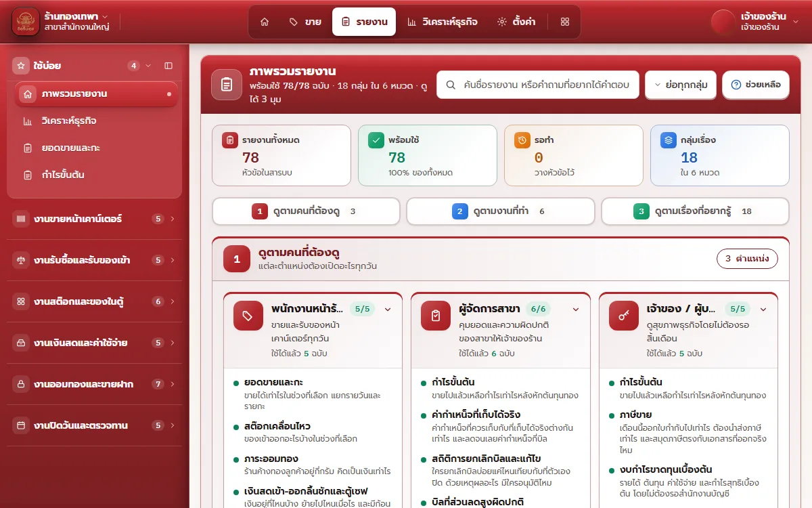Collapse the พนักงานหน้าร้าน card with its chevron
The image size is (812, 508).
coord(388,310)
